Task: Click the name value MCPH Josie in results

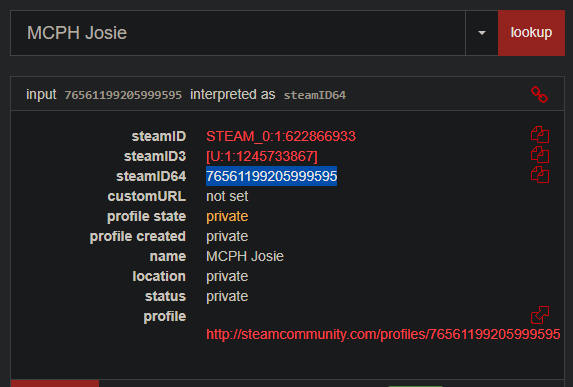Action: tap(245, 256)
